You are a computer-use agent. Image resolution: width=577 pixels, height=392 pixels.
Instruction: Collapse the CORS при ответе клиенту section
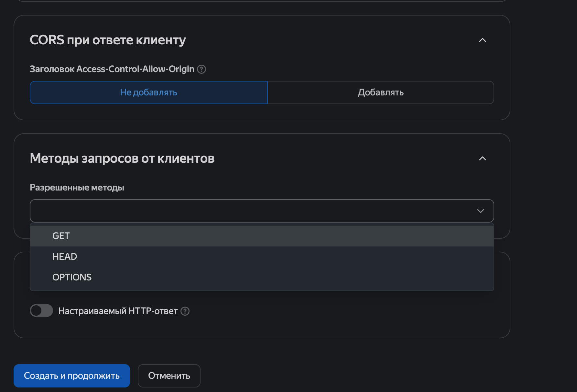tap(483, 40)
